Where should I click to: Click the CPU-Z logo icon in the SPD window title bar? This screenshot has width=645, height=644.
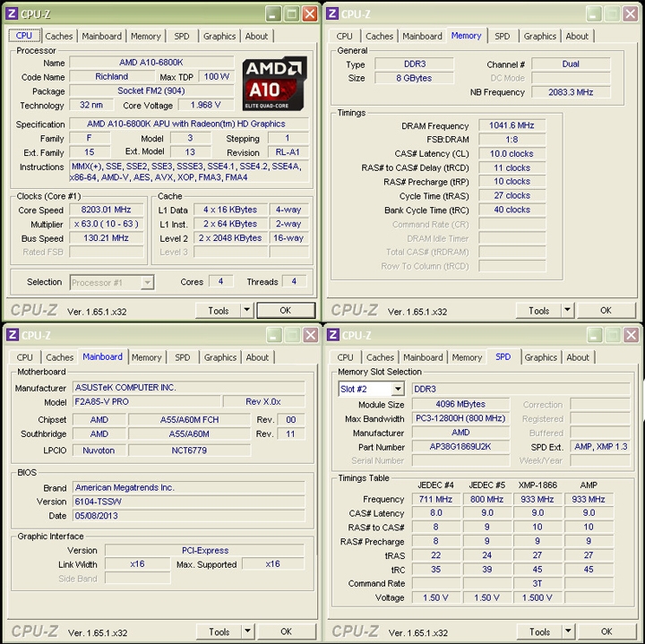pos(333,335)
